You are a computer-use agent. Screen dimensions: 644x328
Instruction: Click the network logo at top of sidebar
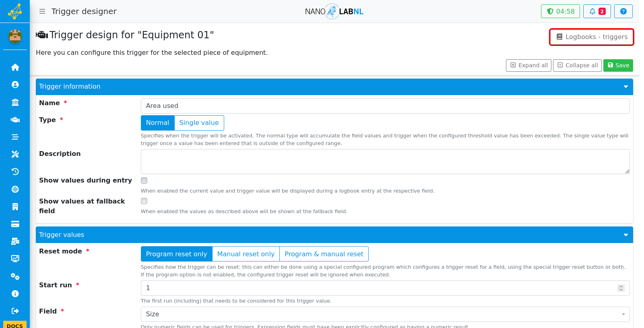(x=15, y=11)
